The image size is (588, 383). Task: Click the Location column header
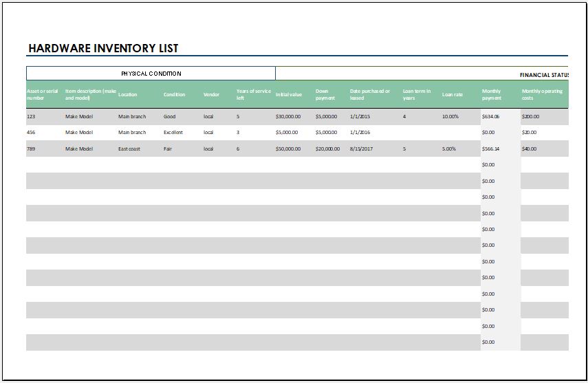tap(127, 94)
